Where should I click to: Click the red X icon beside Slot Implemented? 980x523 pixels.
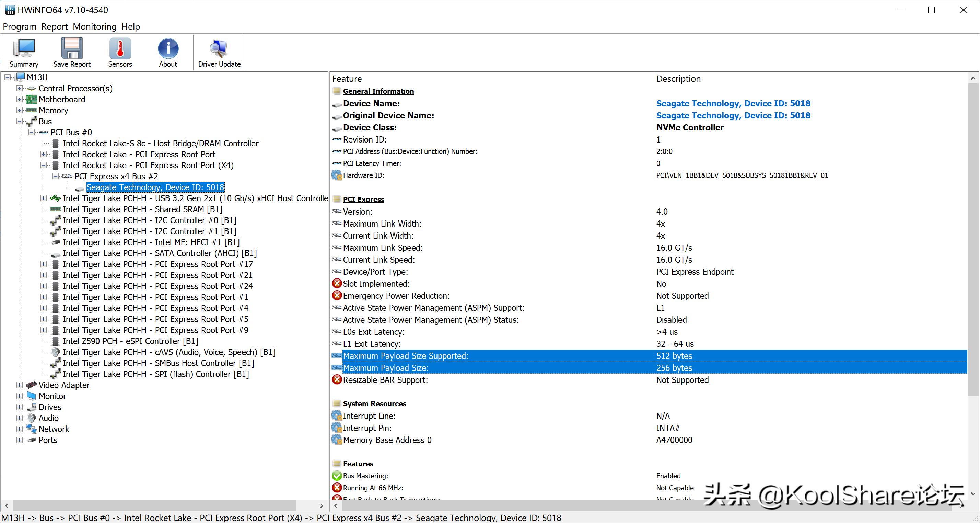click(336, 284)
